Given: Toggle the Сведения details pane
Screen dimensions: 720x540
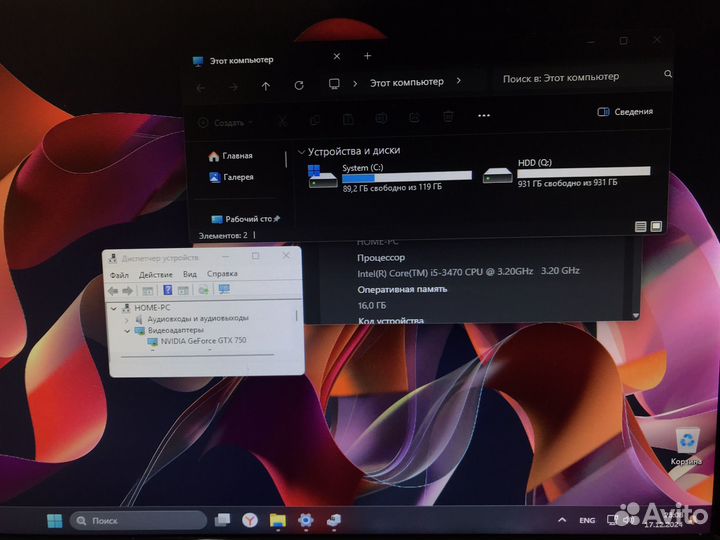Looking at the screenshot, I should (625, 112).
